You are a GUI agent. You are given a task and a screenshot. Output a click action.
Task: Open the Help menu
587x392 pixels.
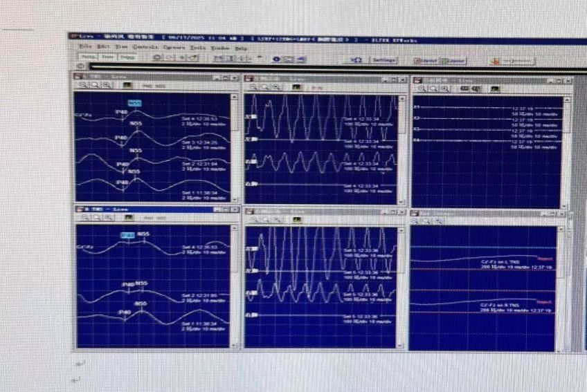(x=242, y=48)
